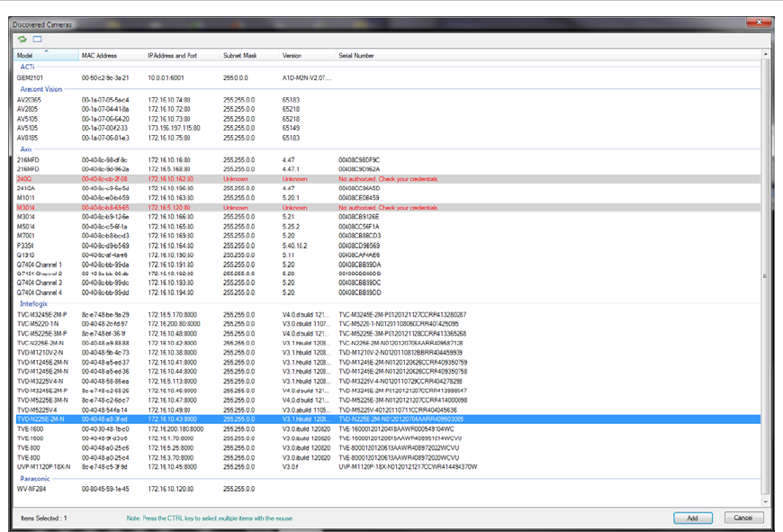
Task: Click serial number 00408C98DF9C
Action: point(359,160)
